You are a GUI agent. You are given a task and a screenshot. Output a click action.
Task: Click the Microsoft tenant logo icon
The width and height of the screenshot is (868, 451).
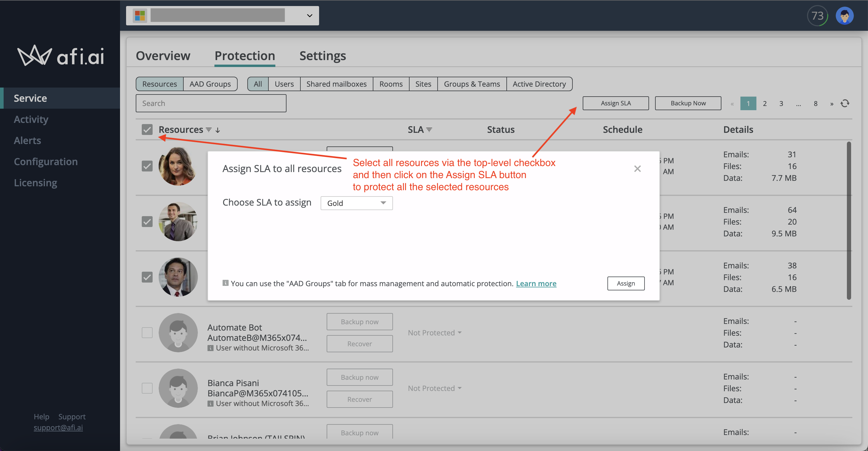(x=140, y=15)
